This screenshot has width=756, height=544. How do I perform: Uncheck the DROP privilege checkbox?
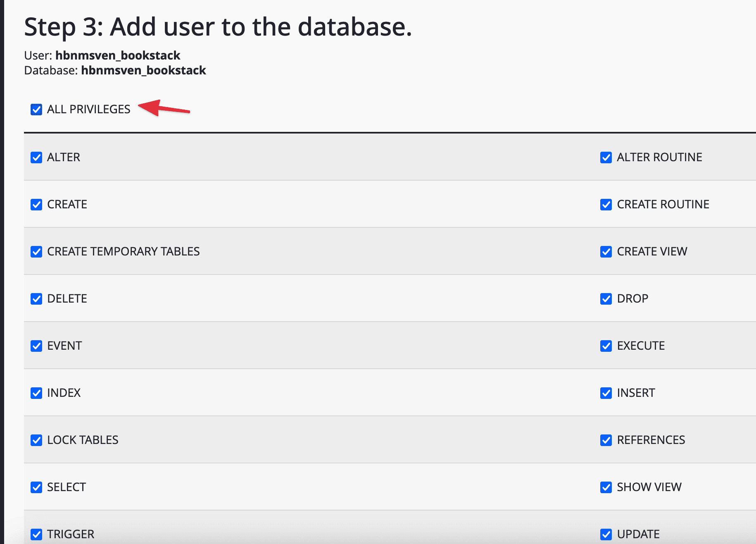tap(606, 299)
